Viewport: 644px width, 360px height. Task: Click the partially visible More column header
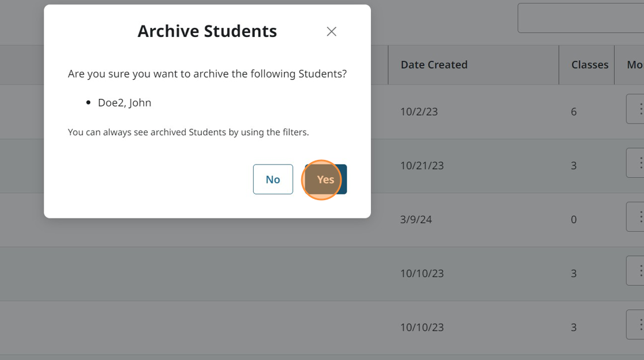(x=635, y=65)
